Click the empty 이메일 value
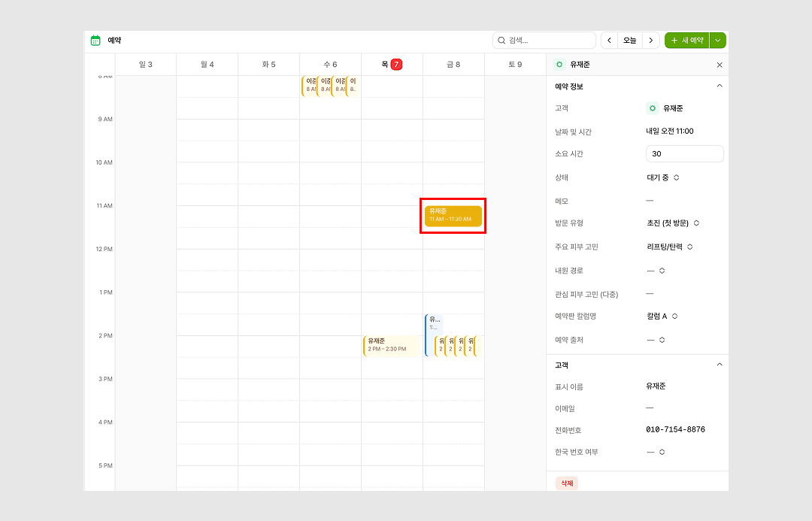The image size is (812, 521). (x=650, y=408)
